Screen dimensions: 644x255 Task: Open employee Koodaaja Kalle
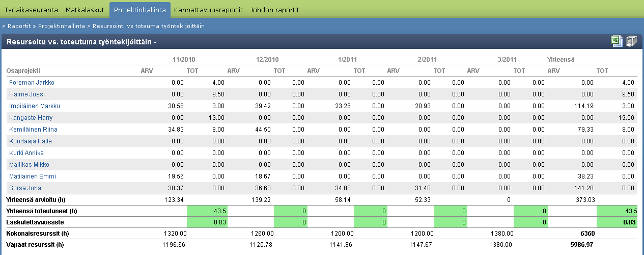31,141
